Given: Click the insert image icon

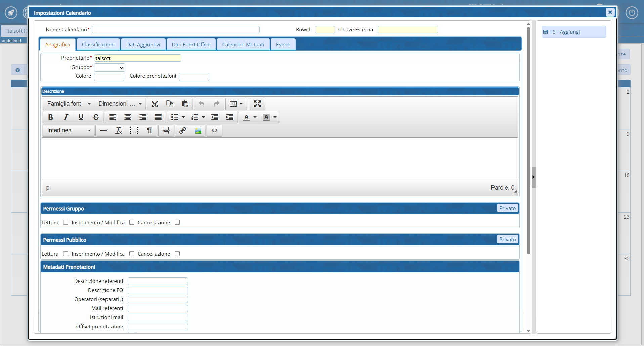Looking at the screenshot, I should point(198,131).
